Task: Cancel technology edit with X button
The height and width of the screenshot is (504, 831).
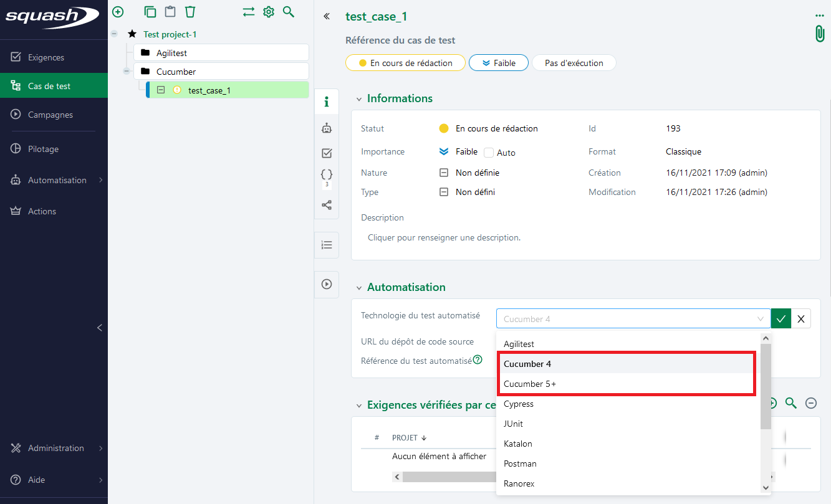Action: tap(801, 319)
